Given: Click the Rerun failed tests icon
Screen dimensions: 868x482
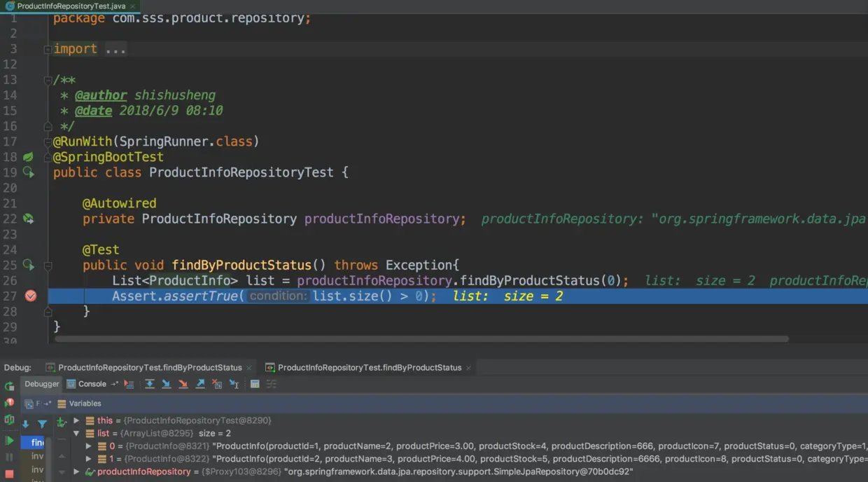Looking at the screenshot, I should 9,403.
